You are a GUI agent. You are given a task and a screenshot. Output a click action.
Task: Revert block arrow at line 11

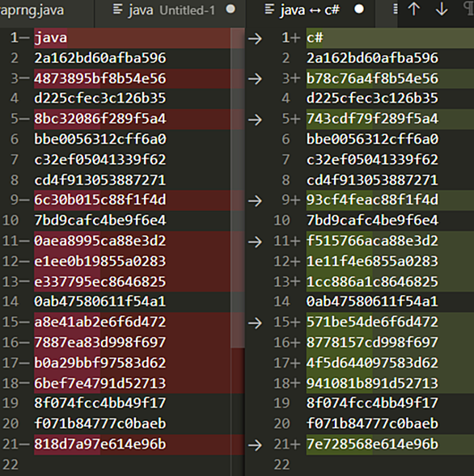[x=255, y=242]
